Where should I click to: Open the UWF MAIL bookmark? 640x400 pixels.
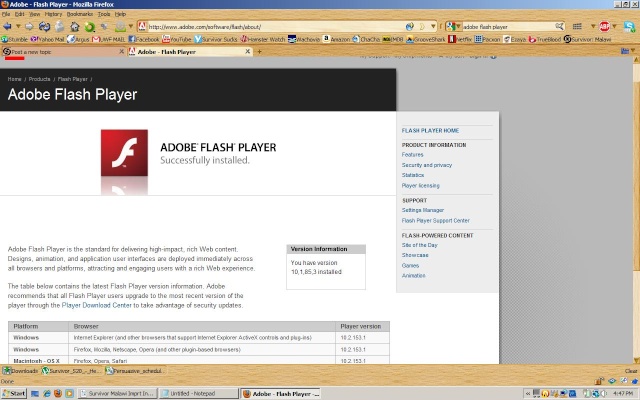click(x=109, y=39)
